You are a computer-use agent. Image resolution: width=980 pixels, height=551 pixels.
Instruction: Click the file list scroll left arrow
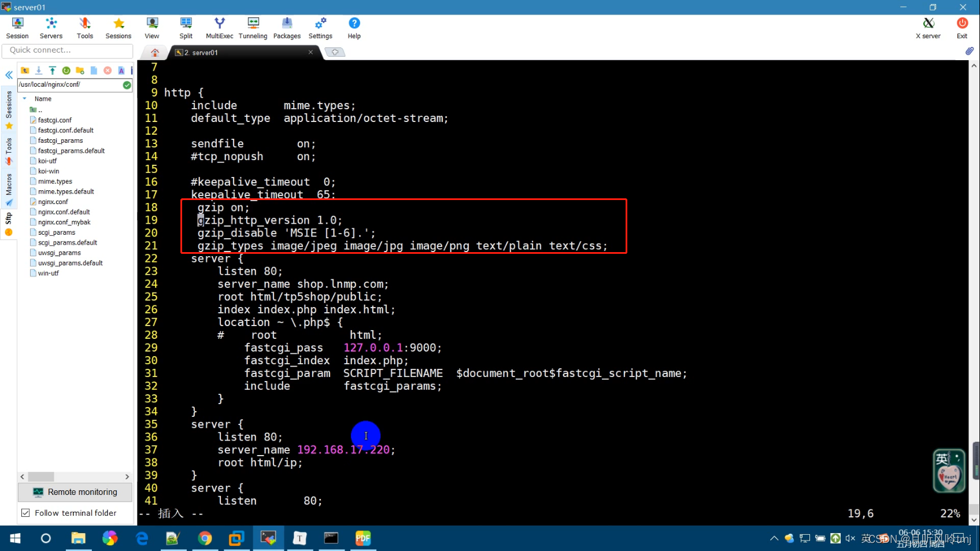tap(23, 477)
